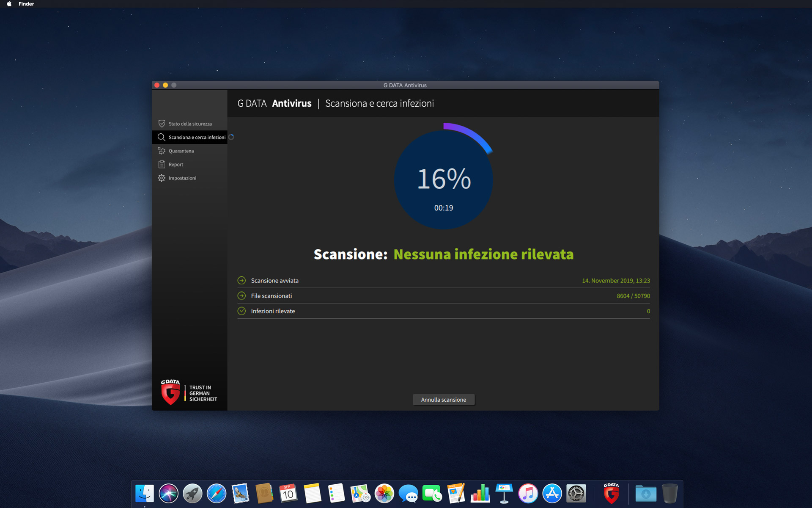
Task: Select Scansiona e cerca infezioni sidebar item
Action: click(x=189, y=137)
